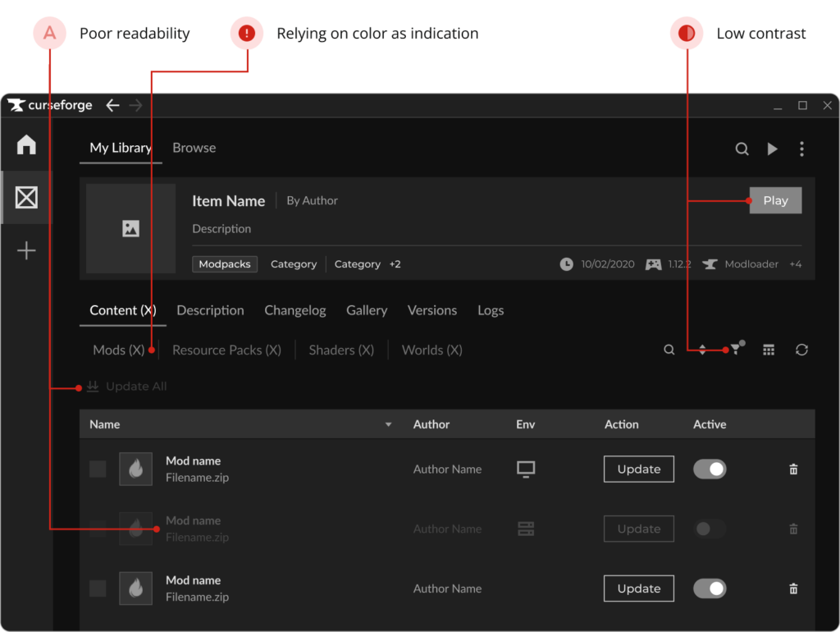Screen dimensions: 840x632
Task: Click the item image thumbnail placeholder
Action: point(130,229)
